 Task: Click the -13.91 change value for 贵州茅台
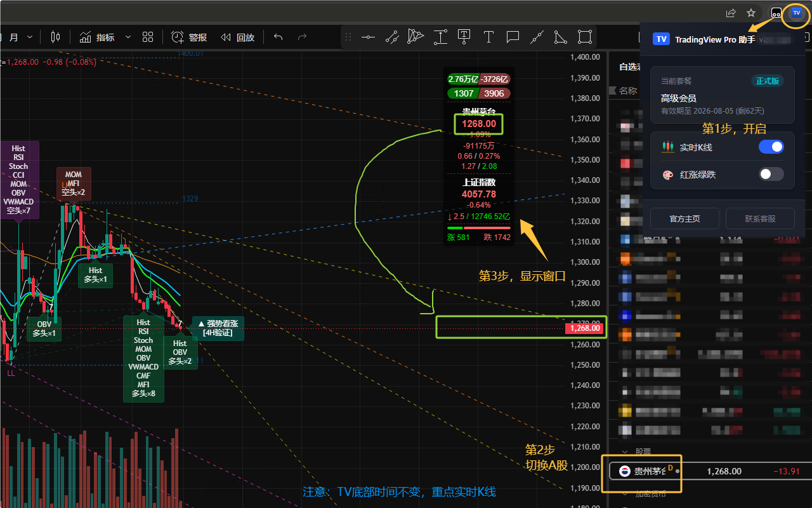(786, 471)
